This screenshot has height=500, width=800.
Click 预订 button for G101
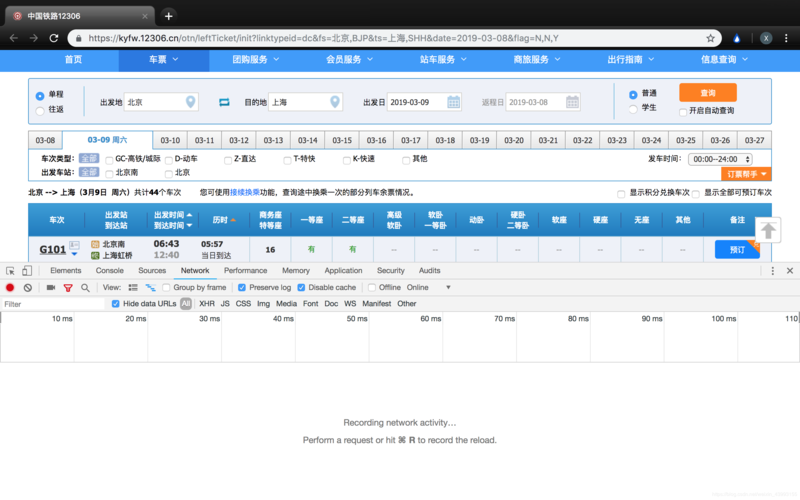pyautogui.click(x=737, y=249)
